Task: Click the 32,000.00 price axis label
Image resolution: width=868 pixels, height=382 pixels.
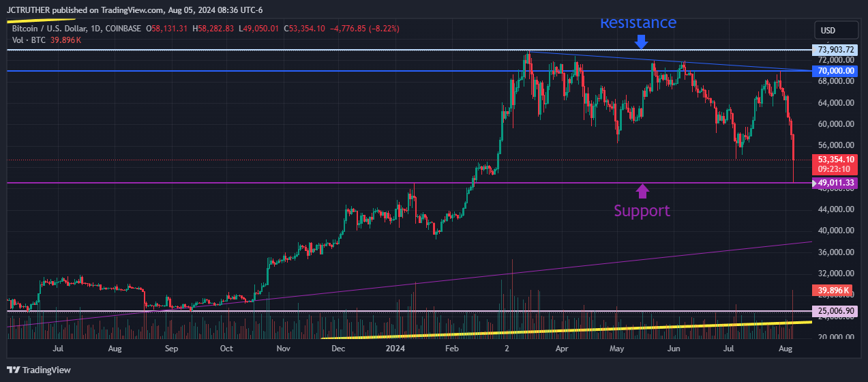Action: point(836,274)
